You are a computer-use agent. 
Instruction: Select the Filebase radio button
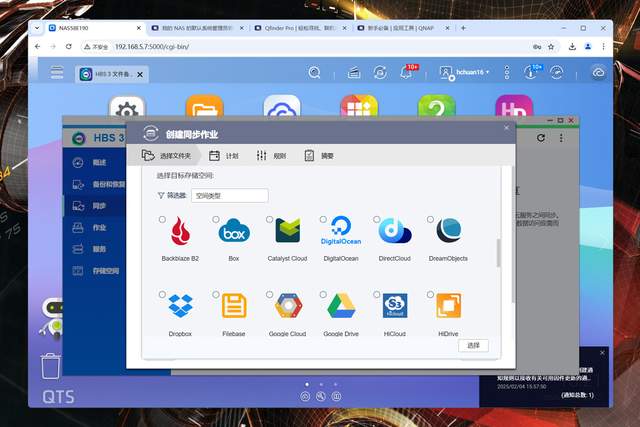216,294
